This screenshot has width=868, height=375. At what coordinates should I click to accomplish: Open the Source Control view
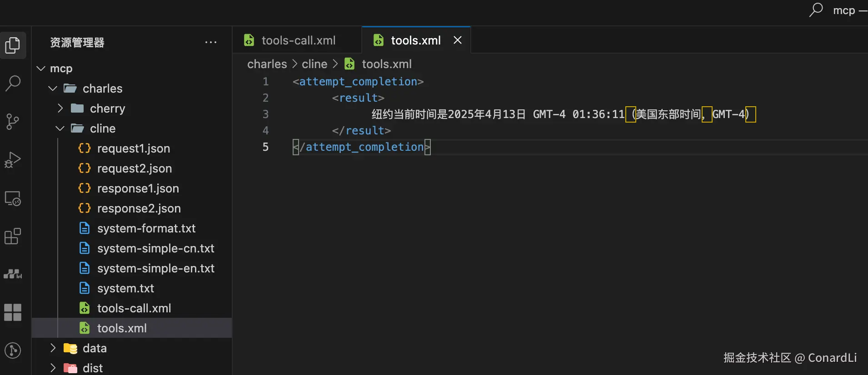(x=13, y=121)
